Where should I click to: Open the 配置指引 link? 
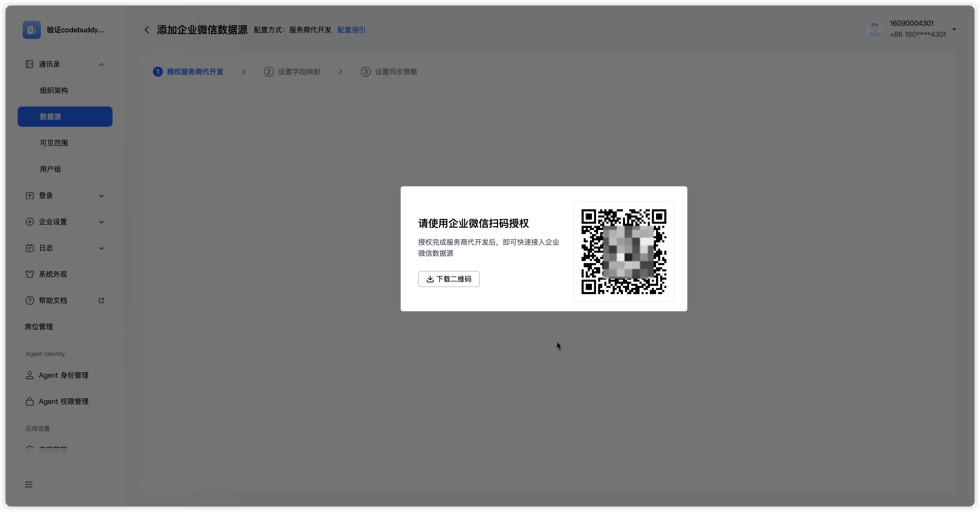pyautogui.click(x=351, y=30)
